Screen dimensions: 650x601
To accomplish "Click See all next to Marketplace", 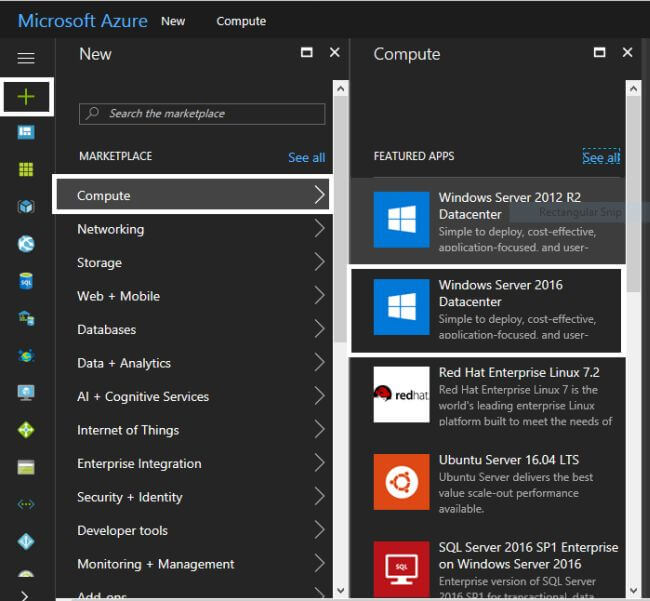I will [x=306, y=157].
